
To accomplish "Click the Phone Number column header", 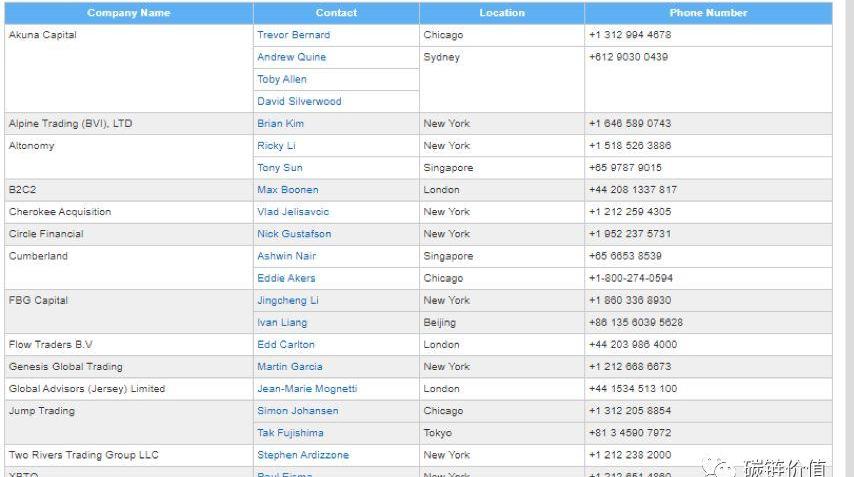I will click(708, 13).
